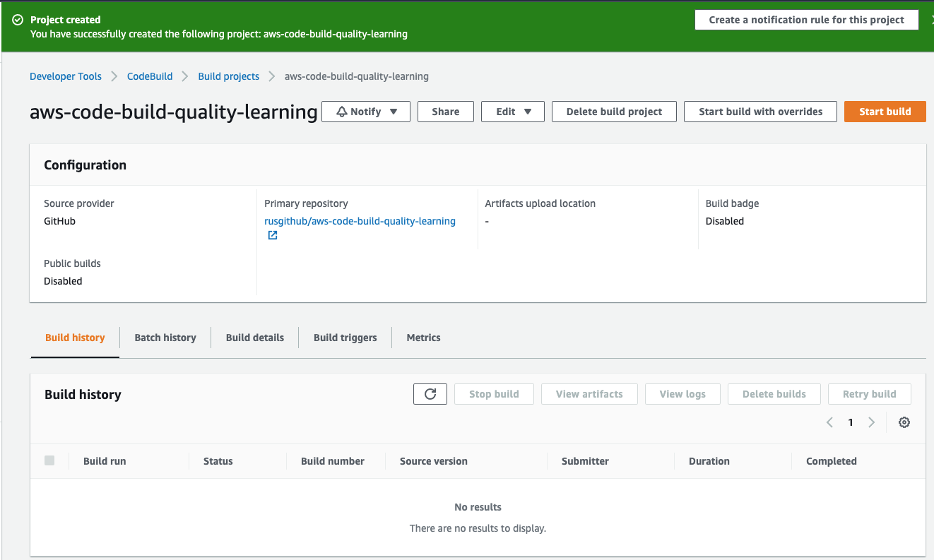Click the Share button
Screen dimensions: 934x560
446,112
